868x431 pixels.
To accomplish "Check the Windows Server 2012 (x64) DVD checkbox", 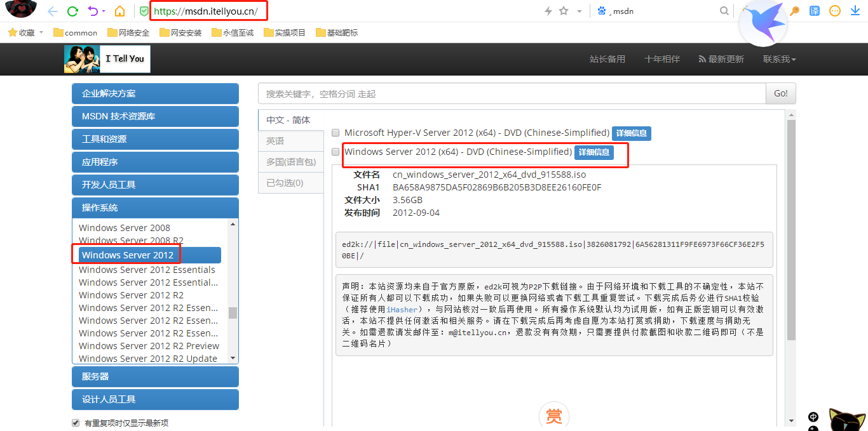I will click(x=335, y=152).
